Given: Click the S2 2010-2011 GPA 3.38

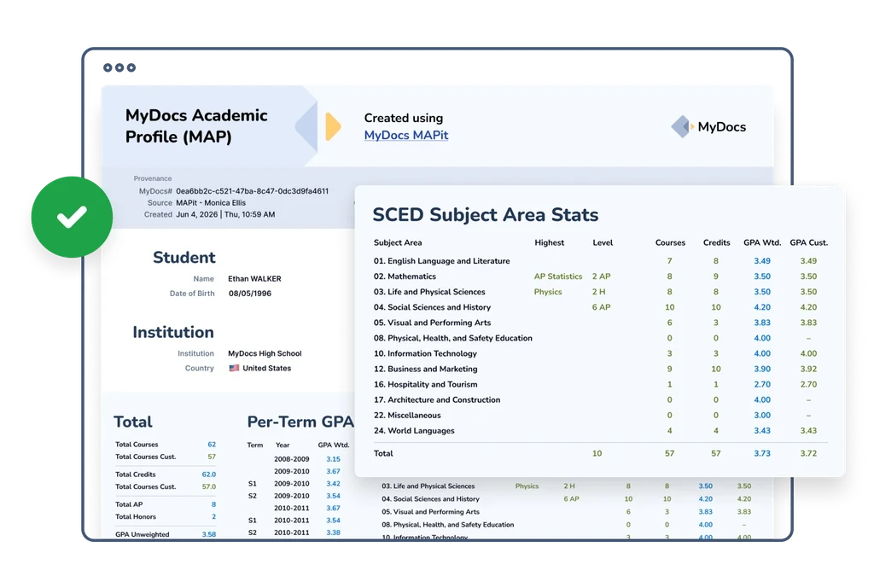Looking at the screenshot, I should click(334, 533).
